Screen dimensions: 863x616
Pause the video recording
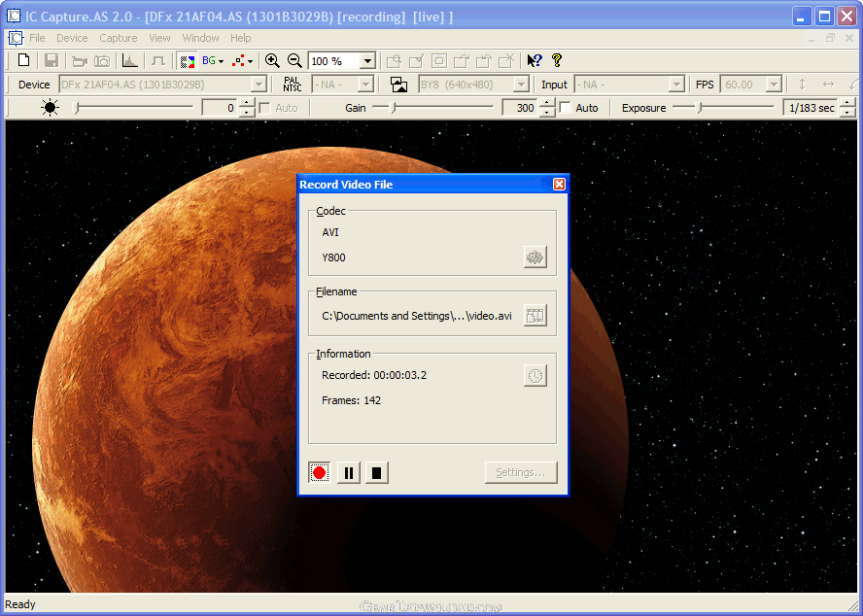(348, 472)
